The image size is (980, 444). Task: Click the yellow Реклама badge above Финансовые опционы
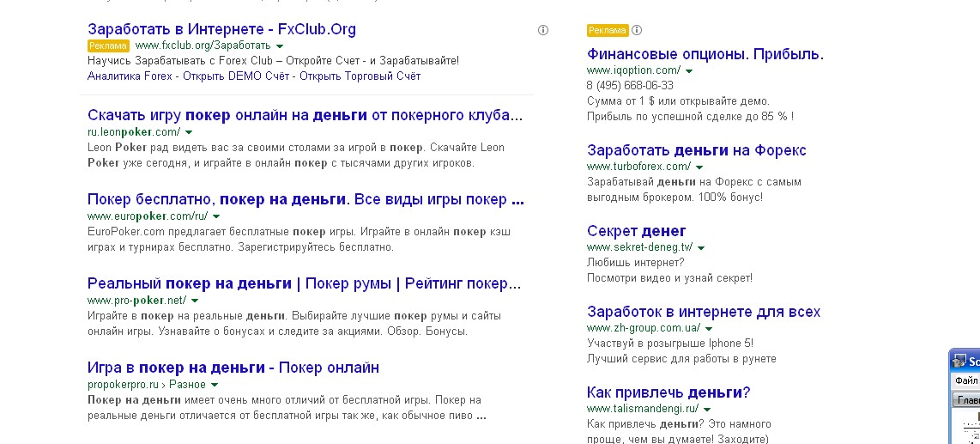(608, 30)
